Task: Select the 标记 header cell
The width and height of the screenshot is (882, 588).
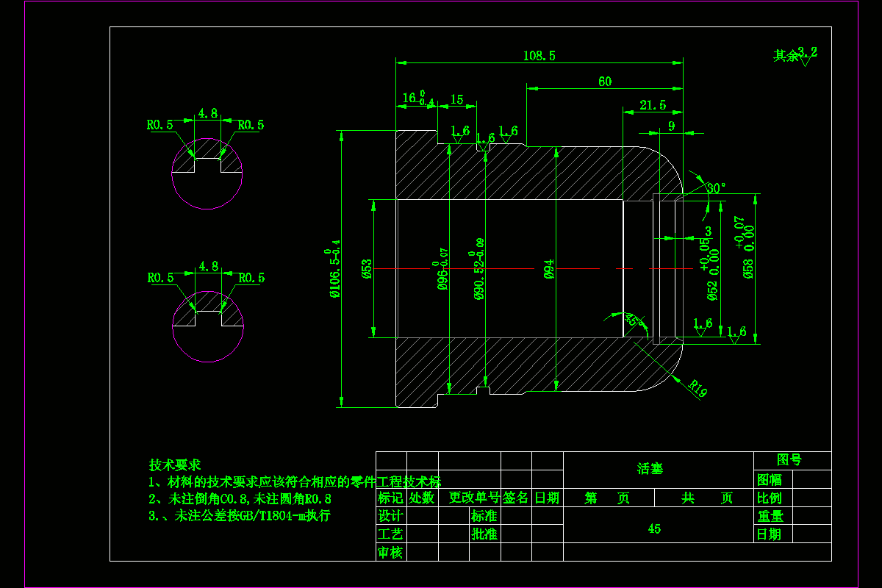Action: pyautogui.click(x=390, y=498)
